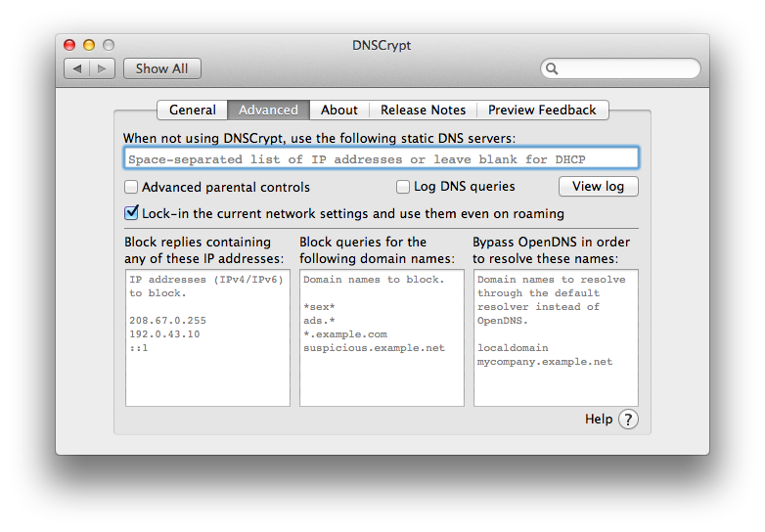The width and height of the screenshot is (765, 532).
Task: Click the blocked IP addresses text area
Action: (207, 337)
